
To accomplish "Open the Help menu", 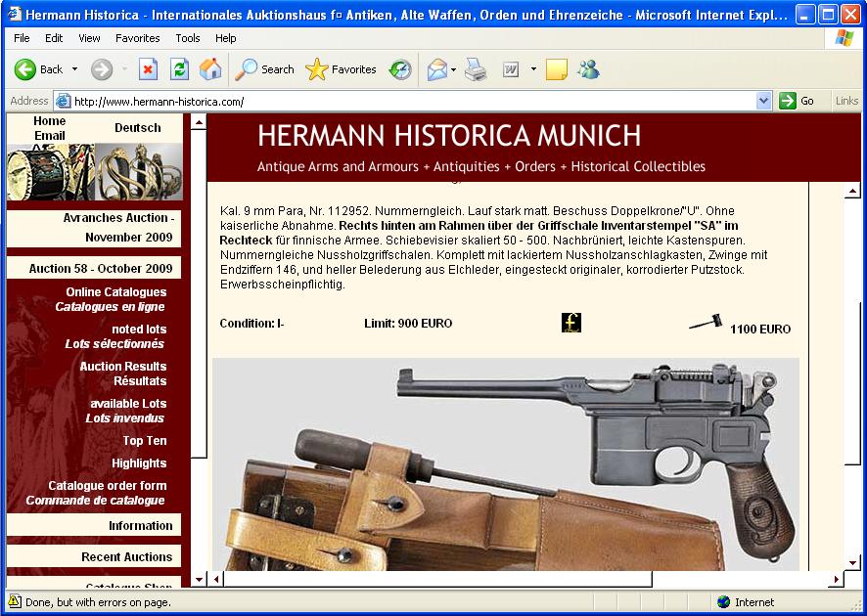I will pos(226,38).
